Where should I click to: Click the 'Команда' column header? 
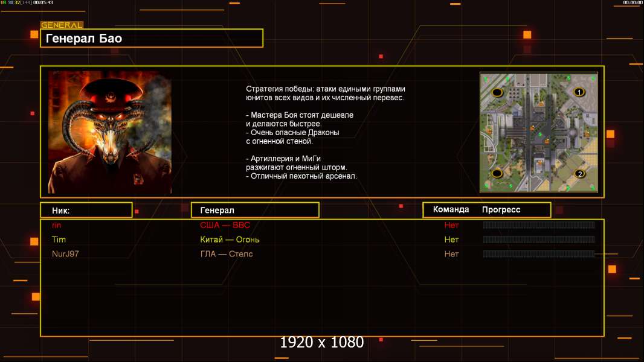tap(451, 209)
